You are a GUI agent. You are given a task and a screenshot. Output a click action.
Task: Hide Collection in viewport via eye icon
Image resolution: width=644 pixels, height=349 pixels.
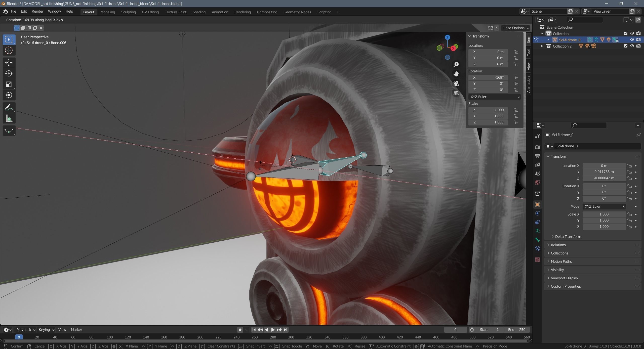(632, 33)
